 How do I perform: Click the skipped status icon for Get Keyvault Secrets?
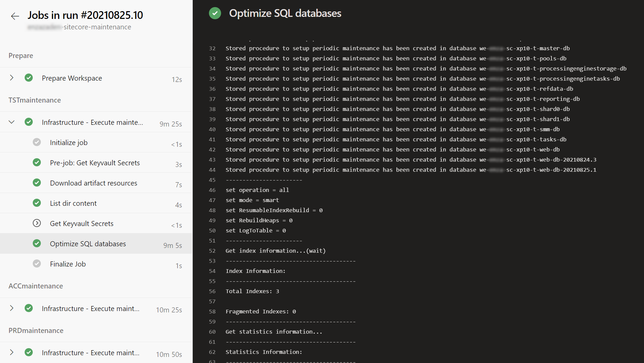(x=37, y=223)
